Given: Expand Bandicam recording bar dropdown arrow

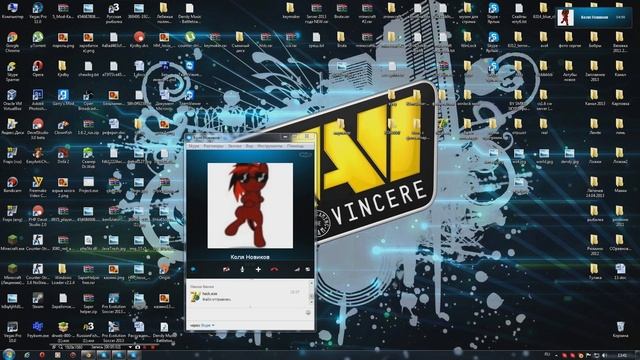Looking at the screenshot, I should click(x=130, y=347).
